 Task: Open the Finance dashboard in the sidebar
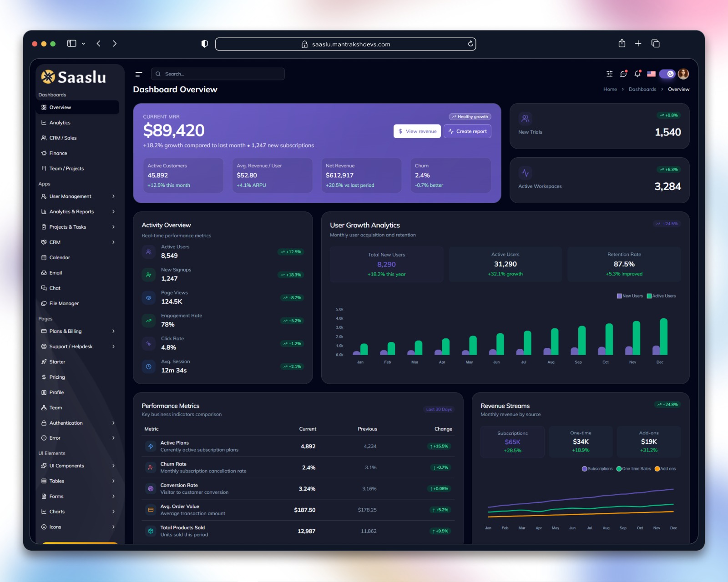click(x=77, y=153)
